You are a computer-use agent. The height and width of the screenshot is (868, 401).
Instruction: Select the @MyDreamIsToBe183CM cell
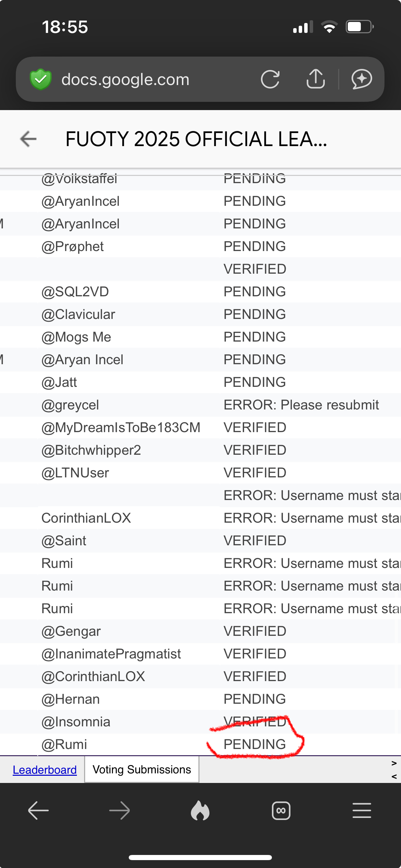click(x=121, y=428)
